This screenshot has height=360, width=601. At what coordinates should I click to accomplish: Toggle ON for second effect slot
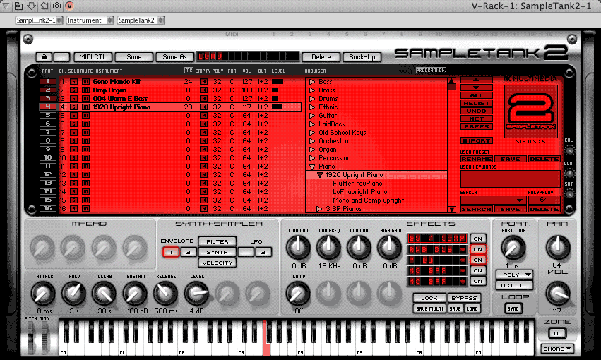click(478, 250)
